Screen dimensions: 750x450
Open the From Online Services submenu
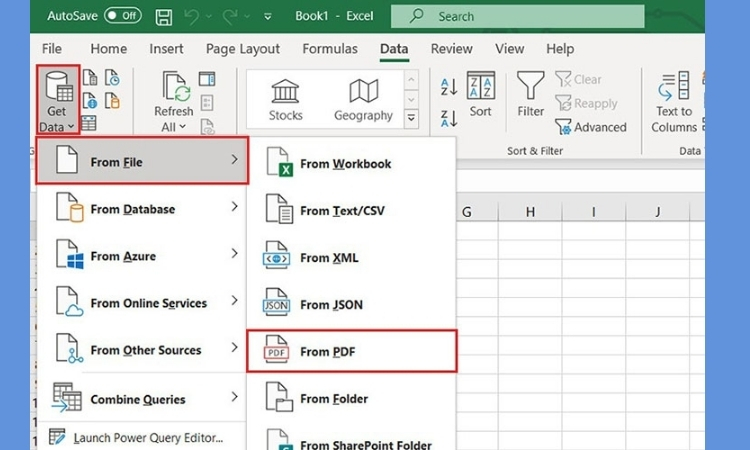point(143,302)
